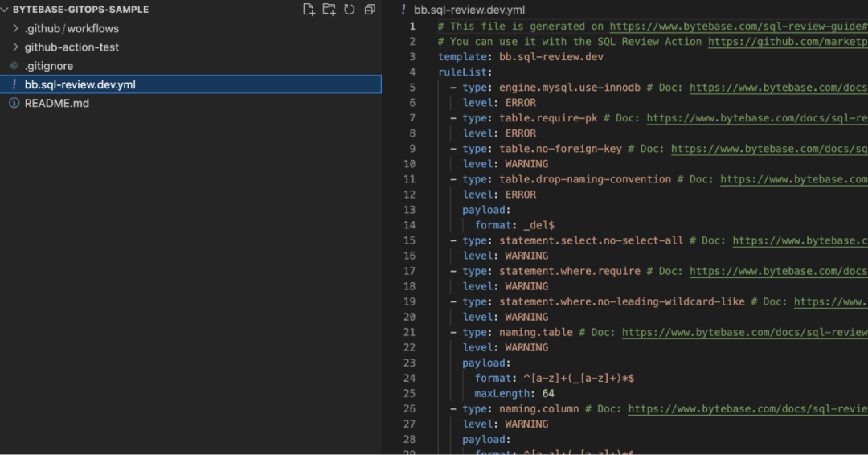Click 'statement.select.no-select-all' rule type text
This screenshot has width=868, height=455.
(x=591, y=240)
